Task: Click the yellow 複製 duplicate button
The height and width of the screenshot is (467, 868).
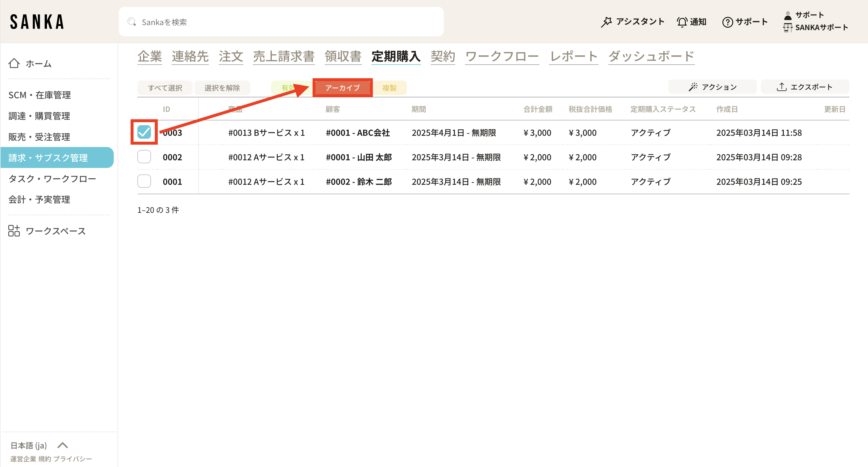Action: (389, 88)
